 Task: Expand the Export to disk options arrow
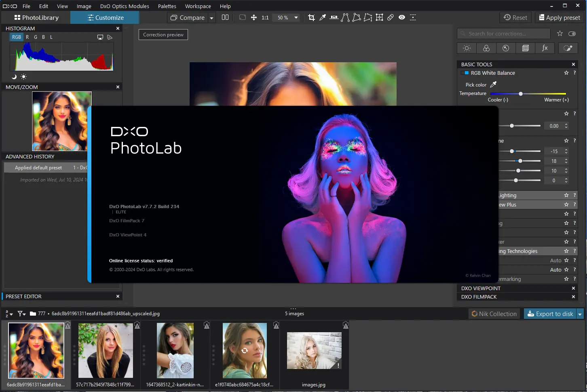point(580,314)
